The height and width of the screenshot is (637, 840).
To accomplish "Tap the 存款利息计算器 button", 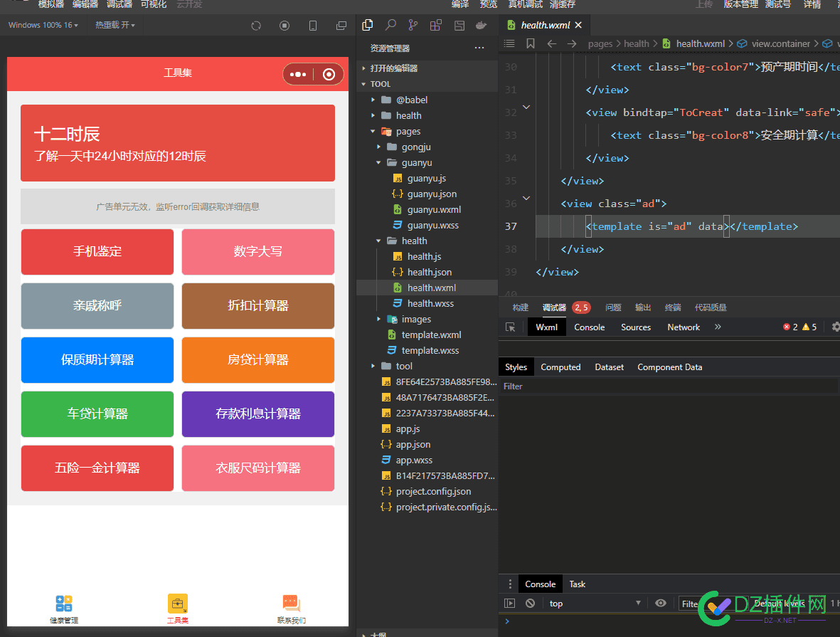I will pyautogui.click(x=258, y=414).
